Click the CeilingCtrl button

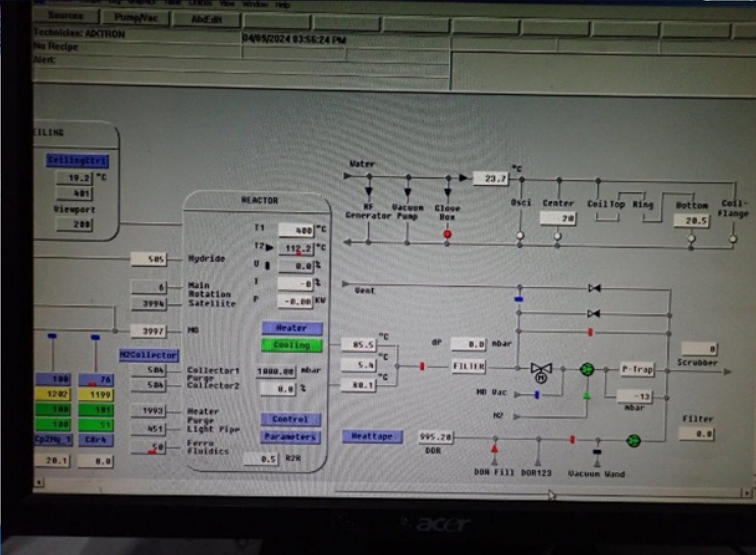77,161
